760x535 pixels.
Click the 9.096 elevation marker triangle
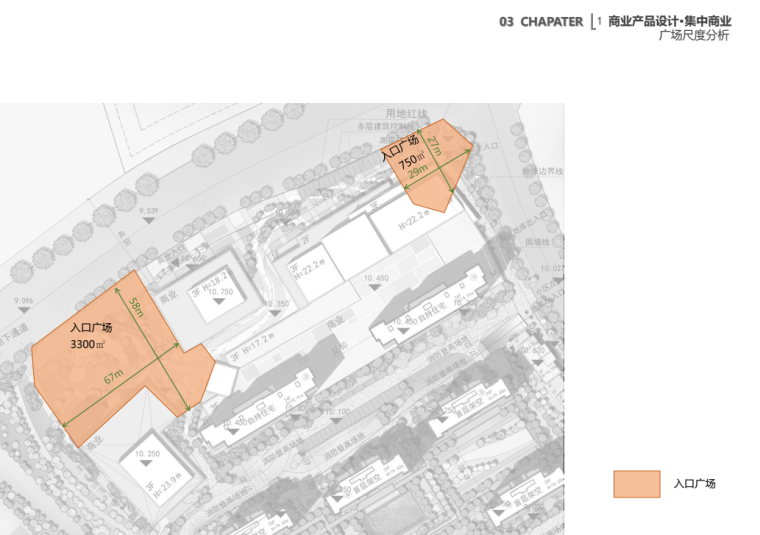coord(23,310)
